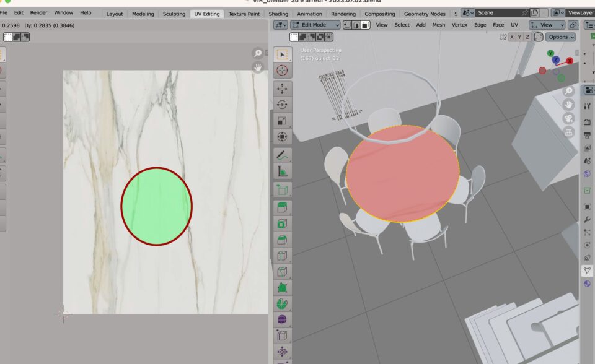
Task: Switch to face select mode
Action: 365,25
